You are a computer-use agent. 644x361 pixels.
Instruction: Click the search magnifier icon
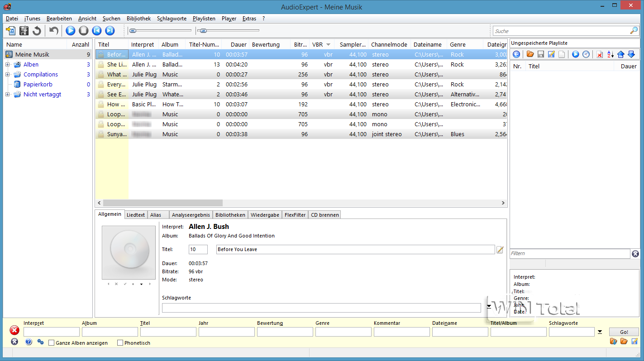pyautogui.click(x=634, y=31)
